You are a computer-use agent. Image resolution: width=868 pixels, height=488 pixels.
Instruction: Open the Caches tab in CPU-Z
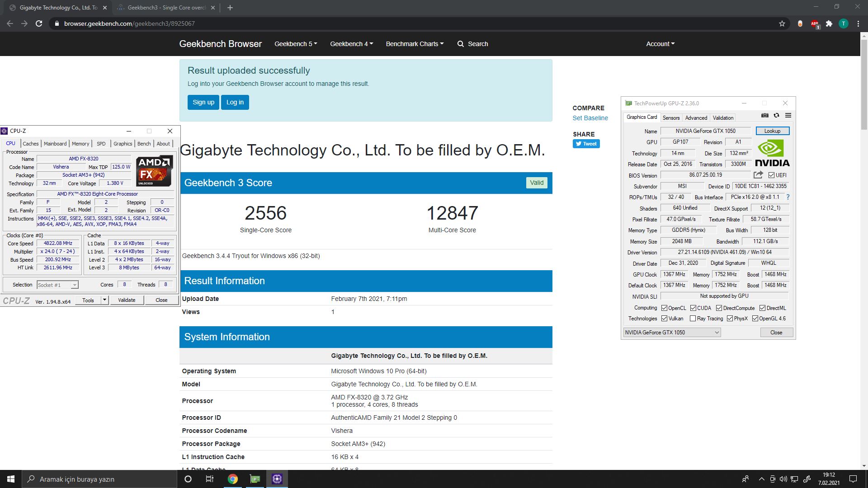[x=30, y=144]
